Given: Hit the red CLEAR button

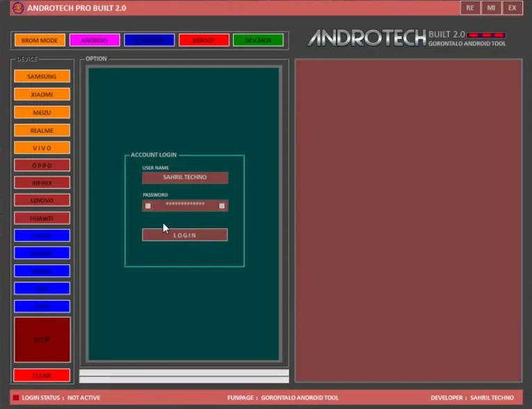Looking at the screenshot, I should (x=42, y=376).
